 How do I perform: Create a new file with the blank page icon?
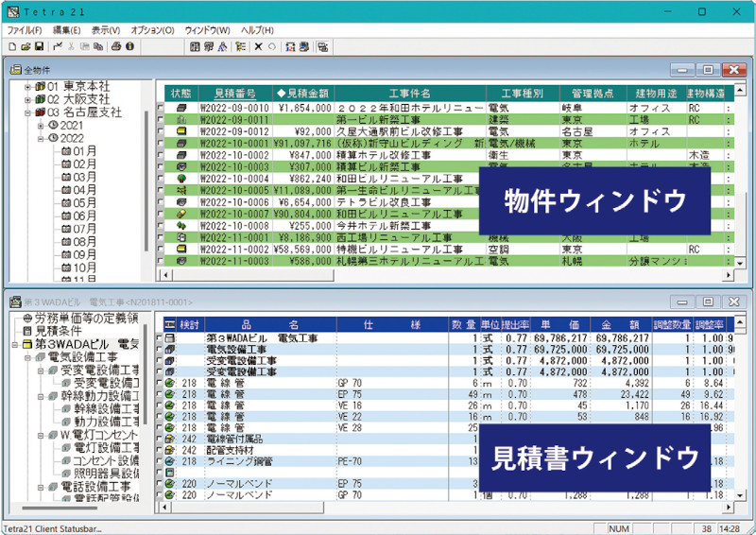click(12, 47)
